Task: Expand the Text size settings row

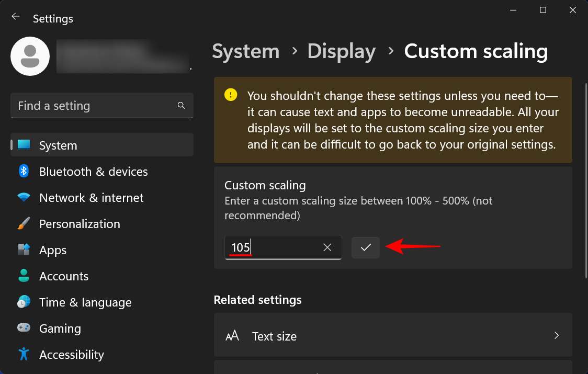Action: [x=393, y=335]
